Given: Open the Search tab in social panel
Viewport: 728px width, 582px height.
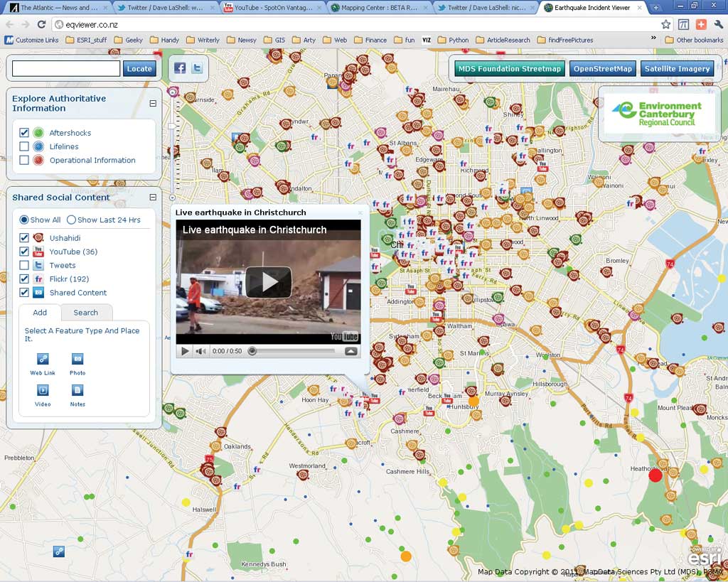Looking at the screenshot, I should coord(86,313).
